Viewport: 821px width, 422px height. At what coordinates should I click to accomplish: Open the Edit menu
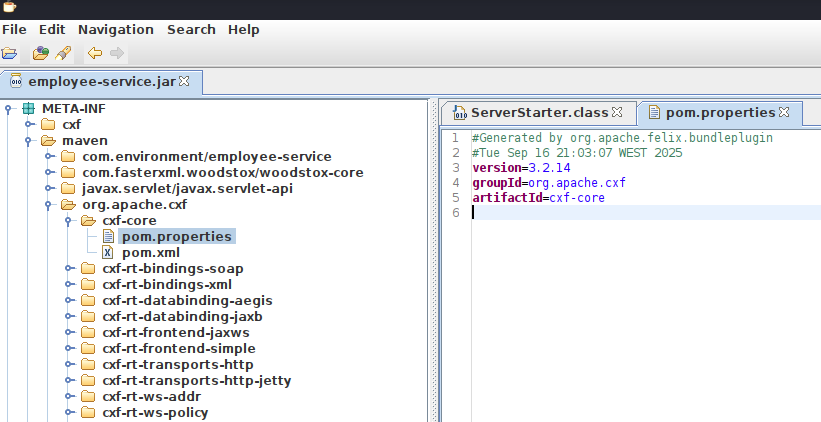(52, 30)
